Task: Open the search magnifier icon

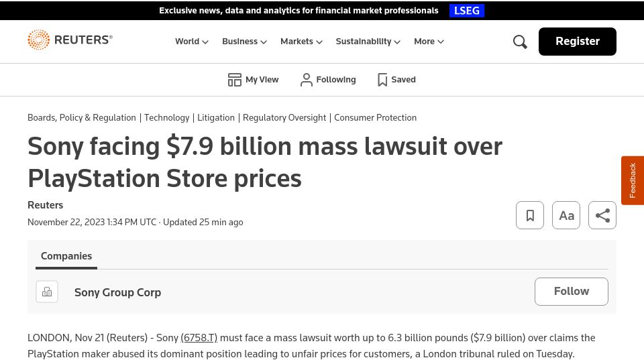Action: pos(520,42)
